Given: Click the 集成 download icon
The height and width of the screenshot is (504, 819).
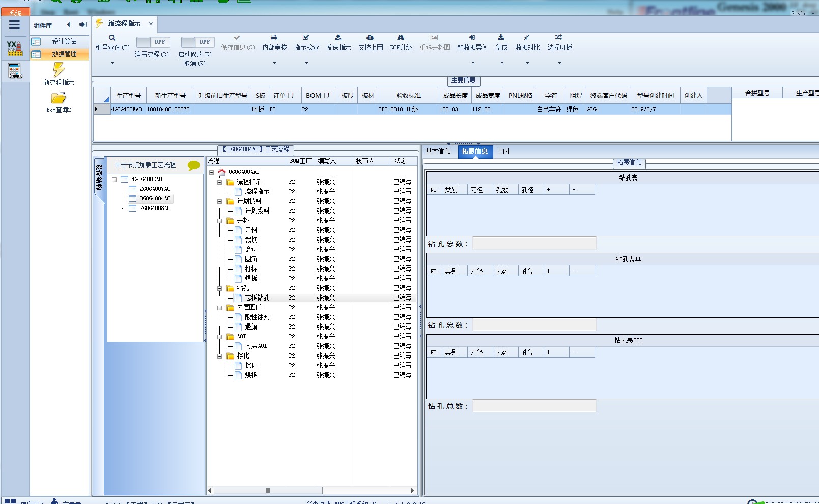Looking at the screenshot, I should tap(501, 38).
